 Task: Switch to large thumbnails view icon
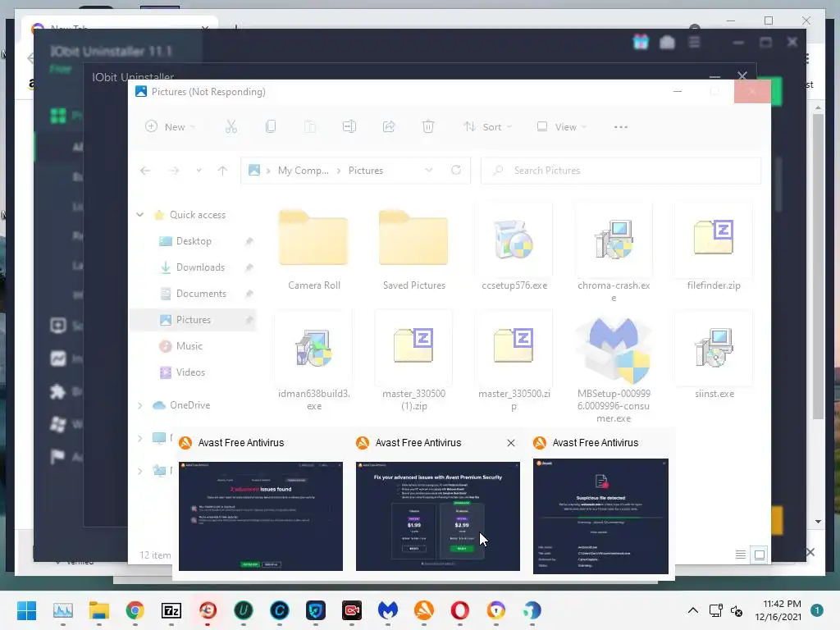coord(759,555)
